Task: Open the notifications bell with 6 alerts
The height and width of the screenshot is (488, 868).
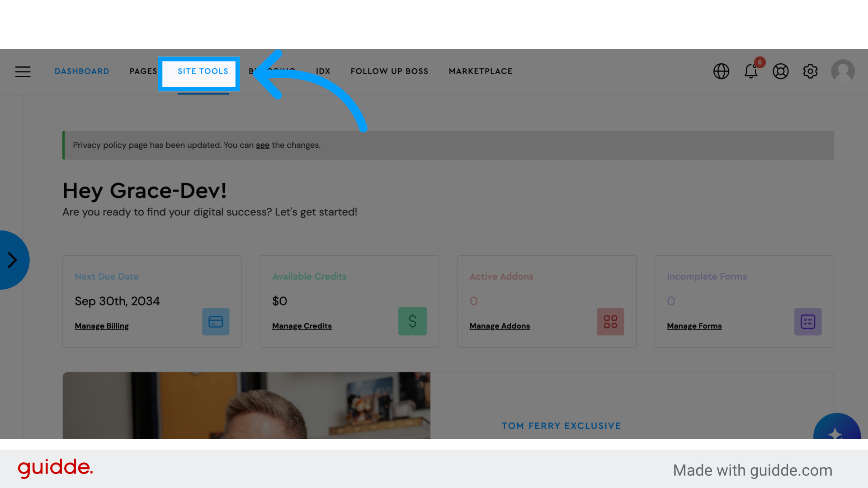Action: pyautogui.click(x=750, y=71)
